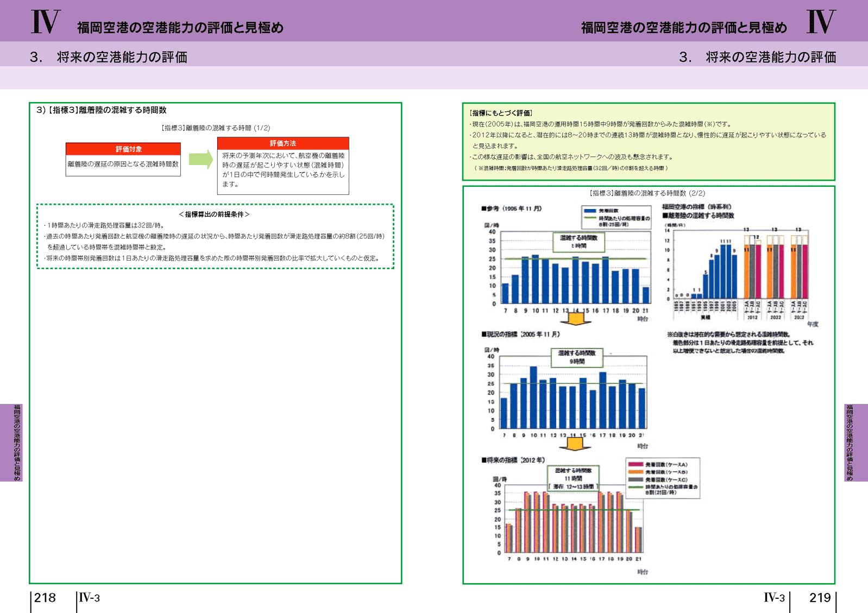Image resolution: width=868 pixels, height=613 pixels.
Task: Click the sentence starting 現在(2005年)は、福岡空港の運用時間
Action: [x=601, y=124]
